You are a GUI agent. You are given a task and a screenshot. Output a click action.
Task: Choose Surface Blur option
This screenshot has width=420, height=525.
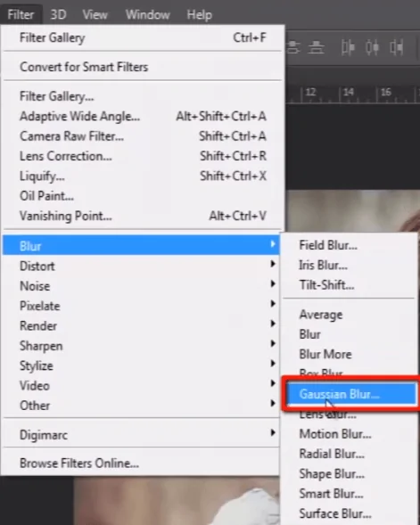350,513
